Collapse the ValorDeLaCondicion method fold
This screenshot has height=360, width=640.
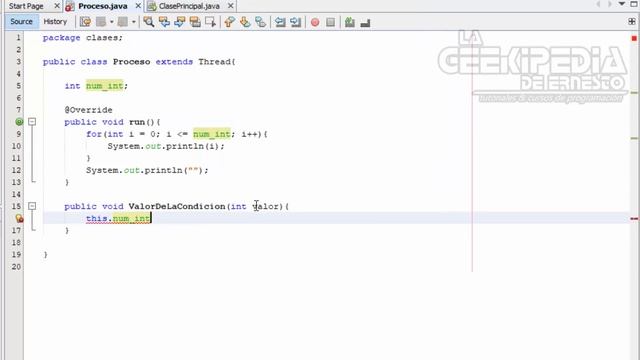click(32, 206)
